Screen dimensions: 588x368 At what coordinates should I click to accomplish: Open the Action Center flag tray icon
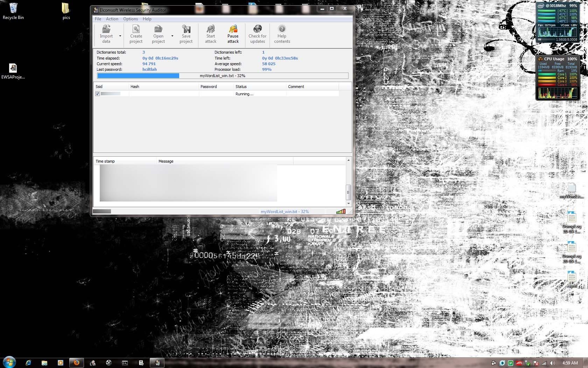536,363
